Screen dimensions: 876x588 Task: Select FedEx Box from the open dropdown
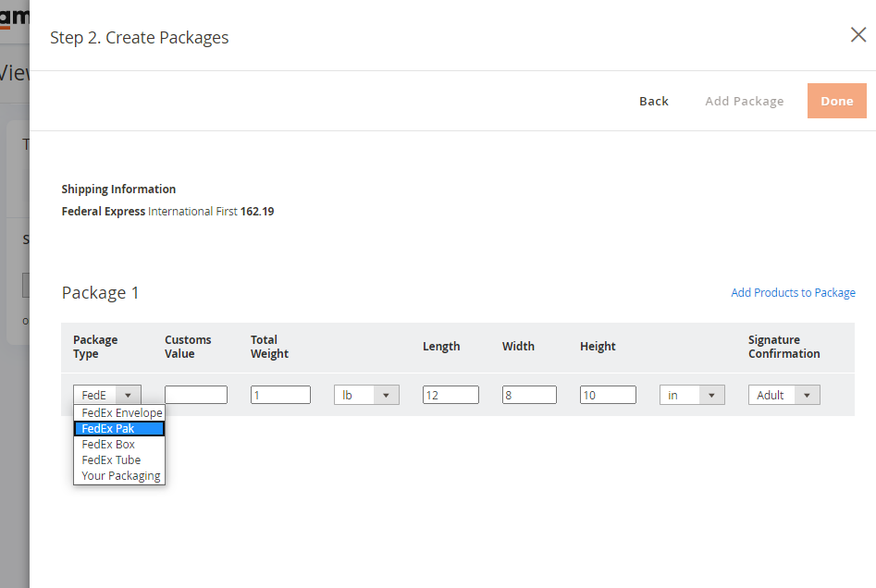(x=105, y=444)
